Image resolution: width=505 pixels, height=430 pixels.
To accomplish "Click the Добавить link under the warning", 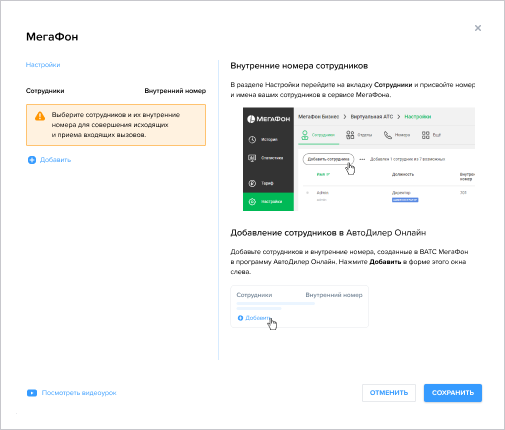I will pyautogui.click(x=55, y=160).
